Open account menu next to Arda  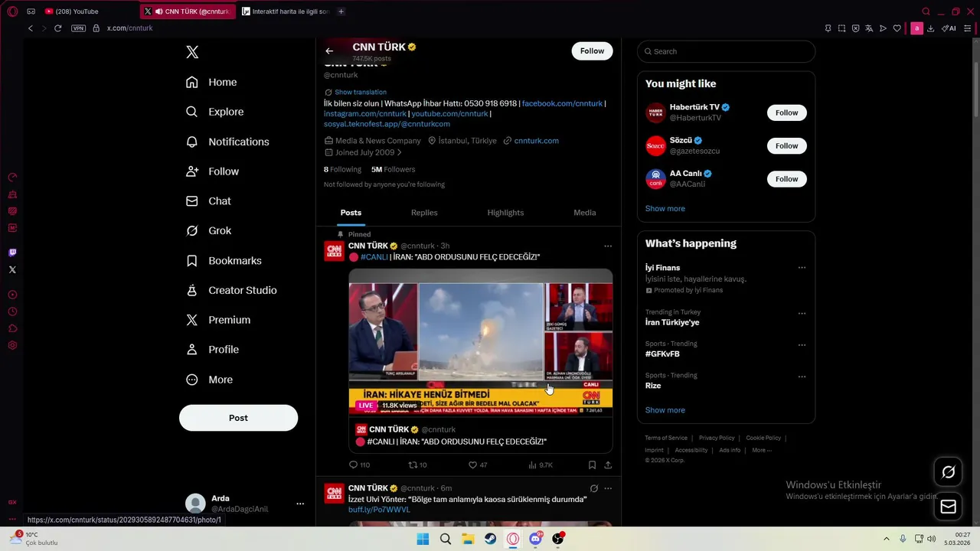[300, 504]
